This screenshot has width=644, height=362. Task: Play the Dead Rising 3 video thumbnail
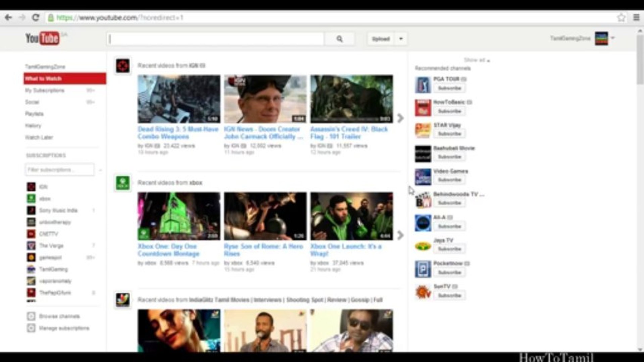179,99
